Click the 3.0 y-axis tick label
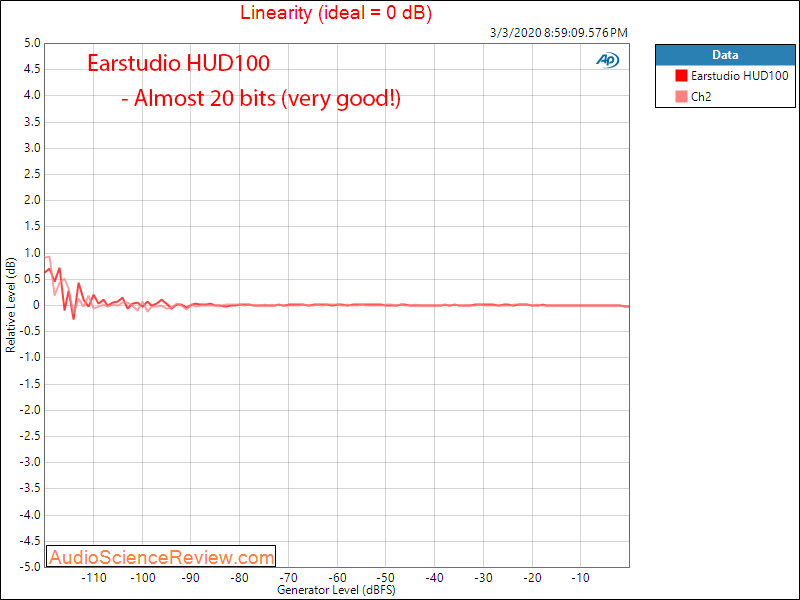The height and width of the screenshot is (600, 800). [x=32, y=148]
